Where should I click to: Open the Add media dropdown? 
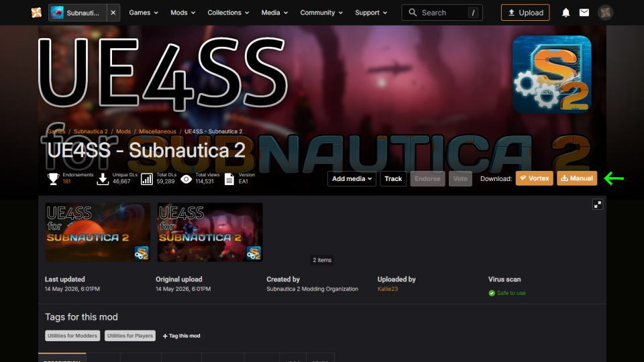[352, 178]
